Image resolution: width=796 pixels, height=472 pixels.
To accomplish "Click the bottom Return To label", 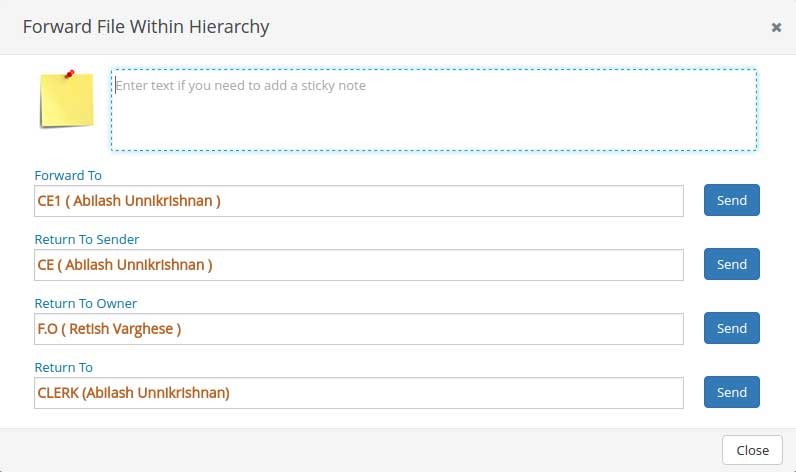I will [x=63, y=368].
